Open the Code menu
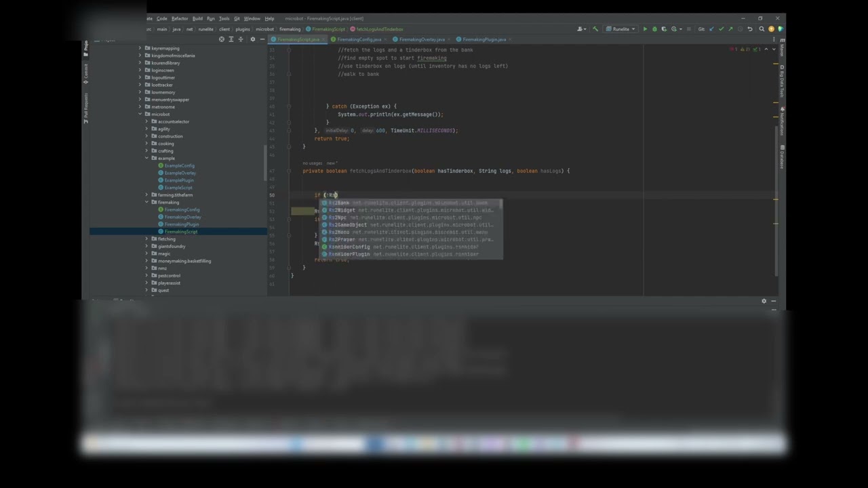Viewport: 868px width, 488px height. click(162, 18)
